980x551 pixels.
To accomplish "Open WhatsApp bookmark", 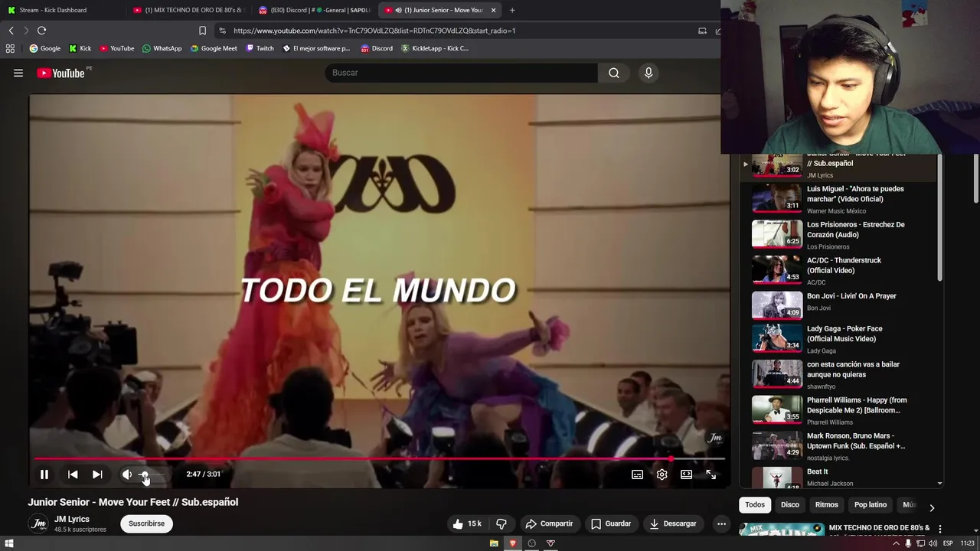I will click(162, 48).
